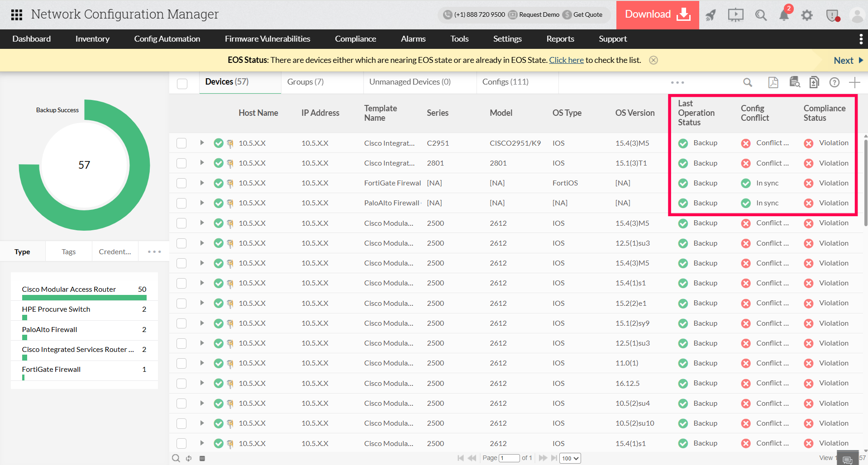Export the device list as PDF
The image size is (868, 465).
(773, 82)
